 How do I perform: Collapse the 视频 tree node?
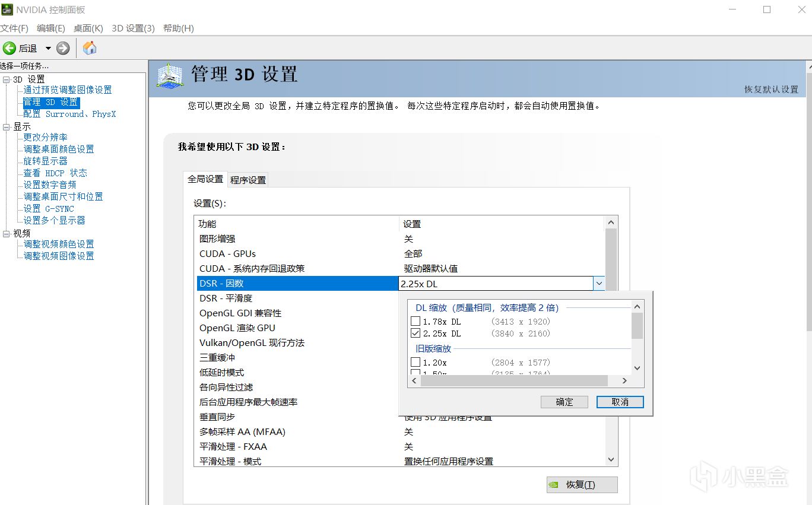(7, 233)
